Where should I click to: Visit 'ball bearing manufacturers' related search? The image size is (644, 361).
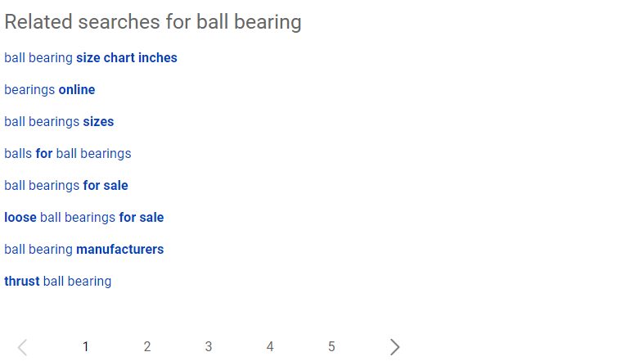pos(83,250)
